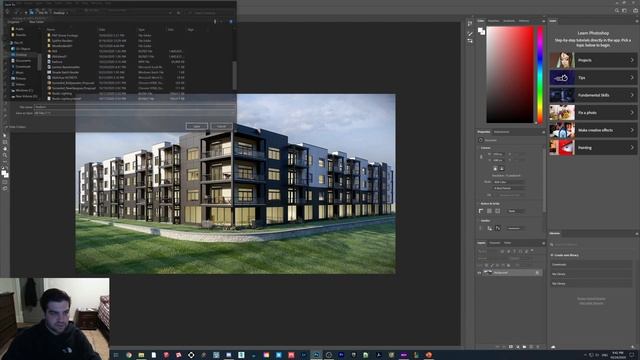Click the taskbar clock

[x=618, y=355]
